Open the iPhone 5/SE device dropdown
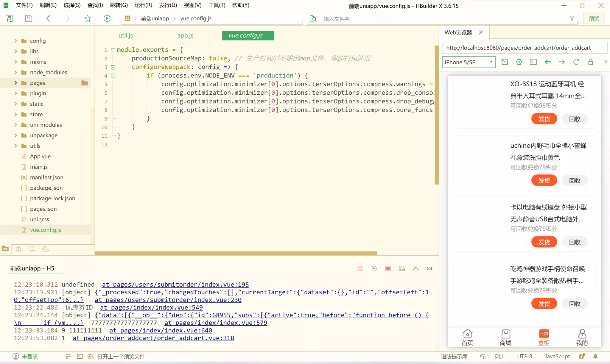The width and height of the screenshot is (610, 364). (x=468, y=62)
